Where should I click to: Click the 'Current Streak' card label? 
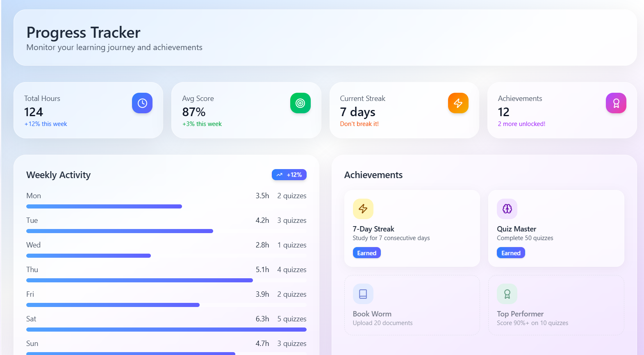click(363, 98)
